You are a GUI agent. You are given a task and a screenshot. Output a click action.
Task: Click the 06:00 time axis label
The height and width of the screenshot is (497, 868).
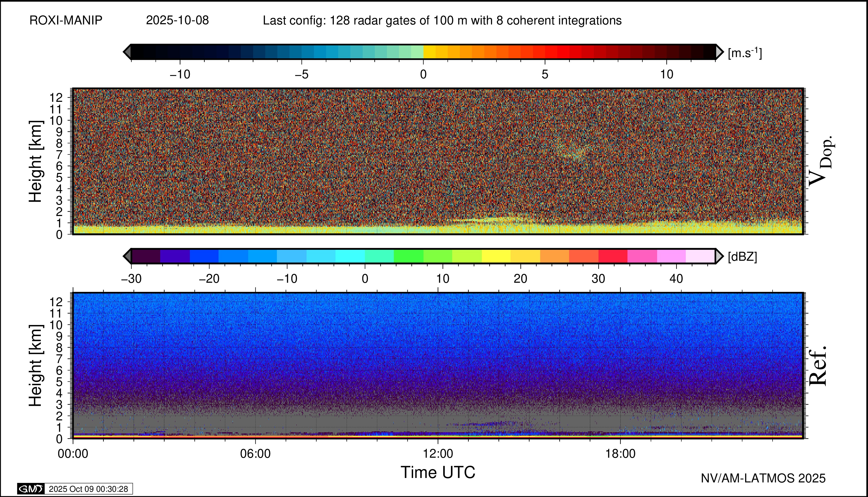[255, 454]
